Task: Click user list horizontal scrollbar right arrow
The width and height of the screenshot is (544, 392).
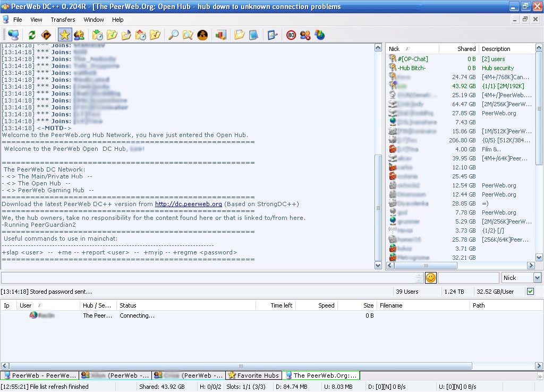Action: coord(531,266)
